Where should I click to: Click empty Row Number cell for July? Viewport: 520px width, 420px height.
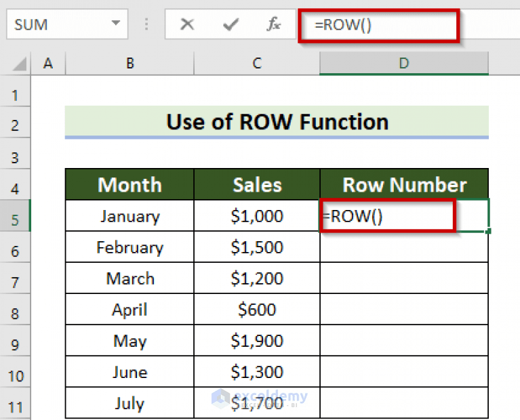[x=404, y=403]
